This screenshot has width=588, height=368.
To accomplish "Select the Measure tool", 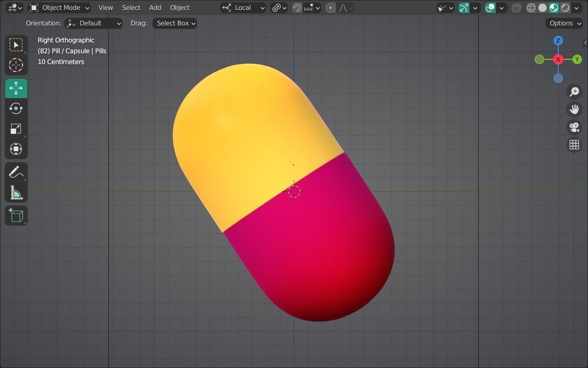I will [16, 192].
